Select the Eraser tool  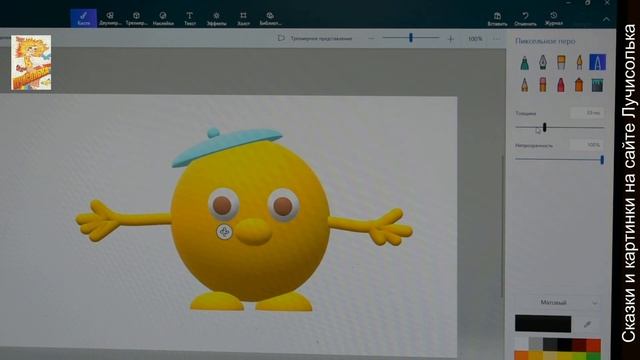pyautogui.click(x=542, y=85)
